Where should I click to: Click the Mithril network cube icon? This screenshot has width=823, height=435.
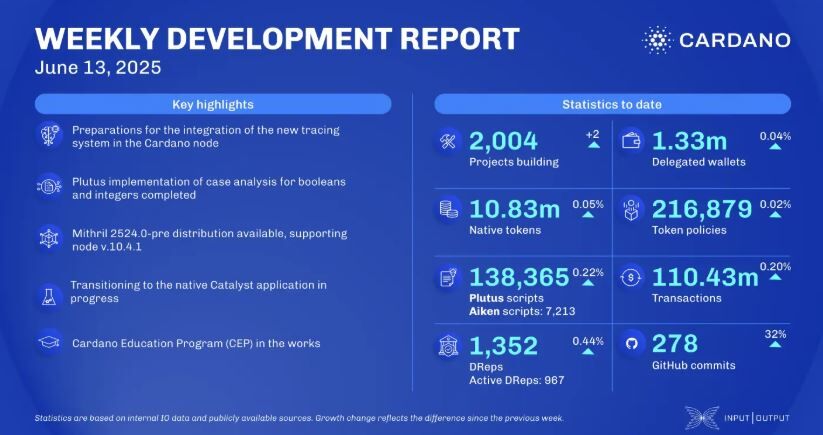click(x=50, y=238)
